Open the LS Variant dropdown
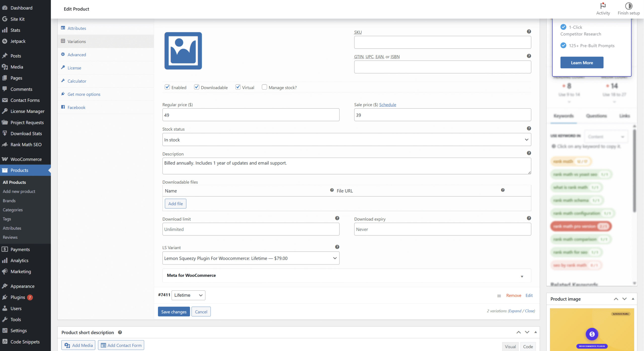 pyautogui.click(x=251, y=258)
